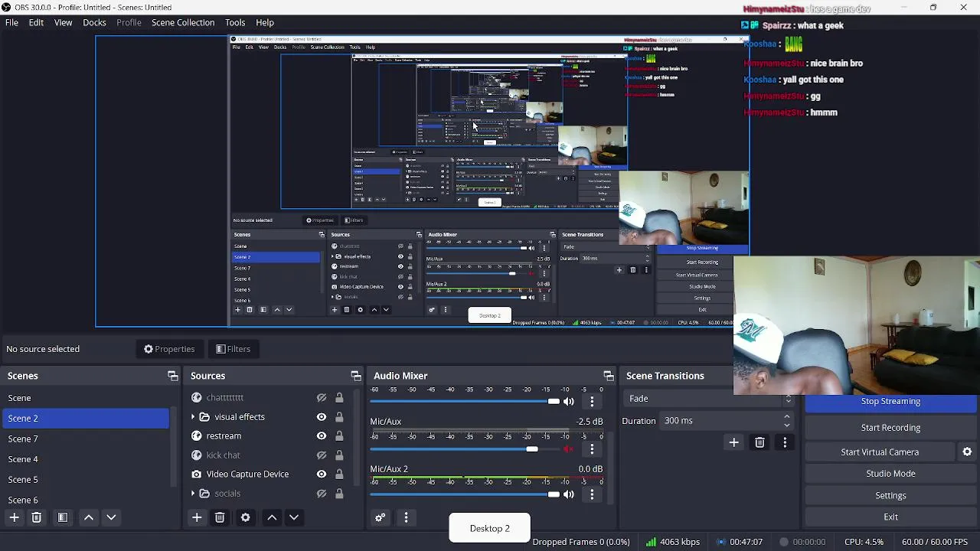Select the first scene named Scene
980x551 pixels.
pos(86,398)
